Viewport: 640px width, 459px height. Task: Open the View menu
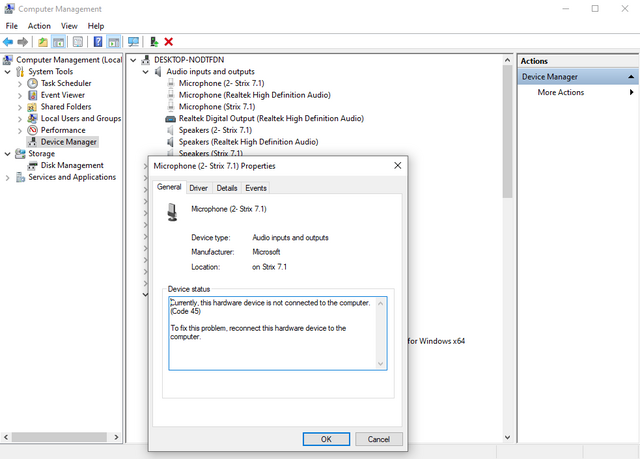point(69,26)
